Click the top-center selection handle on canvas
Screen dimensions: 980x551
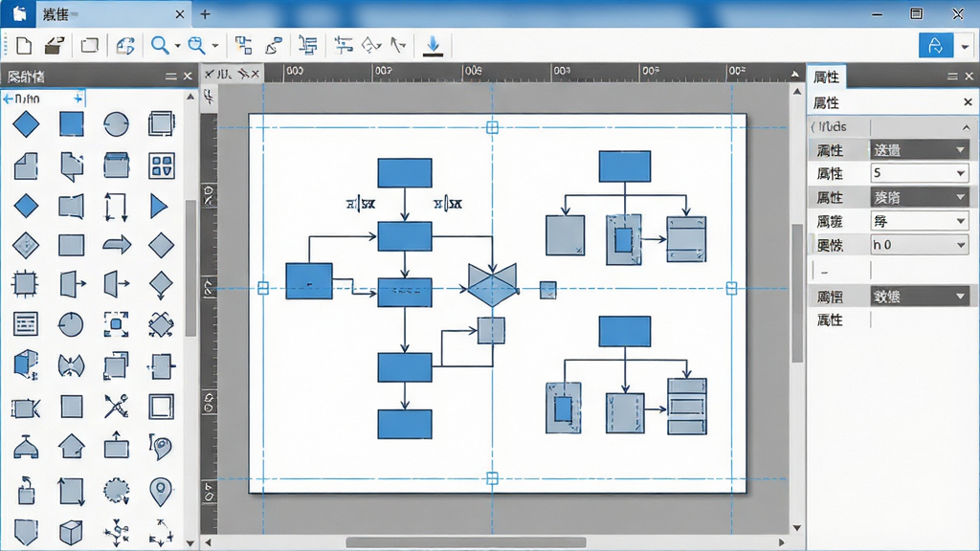point(493,127)
